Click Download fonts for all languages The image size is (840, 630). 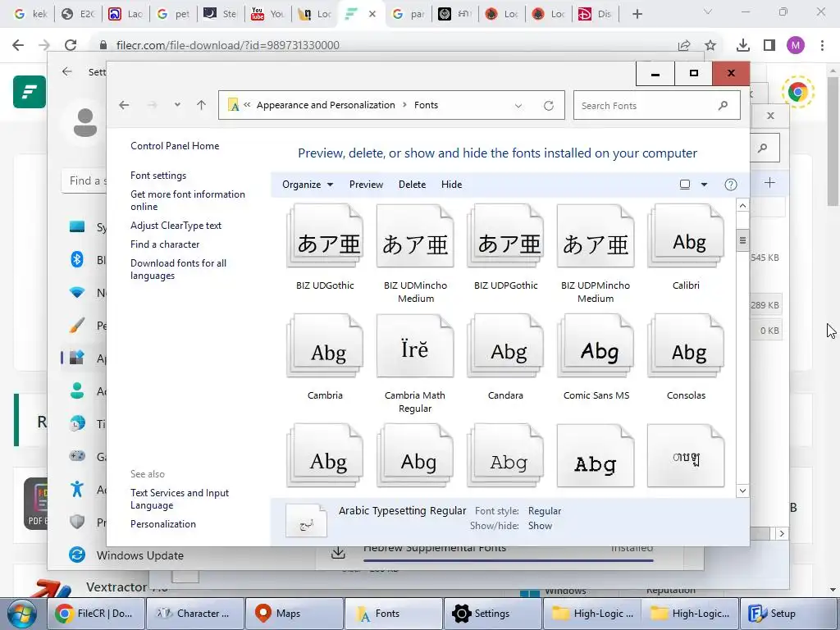click(178, 269)
